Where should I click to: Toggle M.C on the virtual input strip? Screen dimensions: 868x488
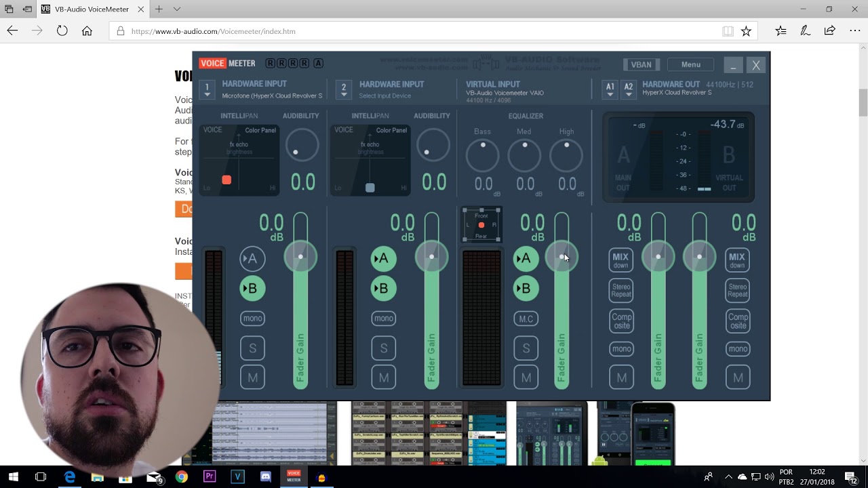point(526,318)
